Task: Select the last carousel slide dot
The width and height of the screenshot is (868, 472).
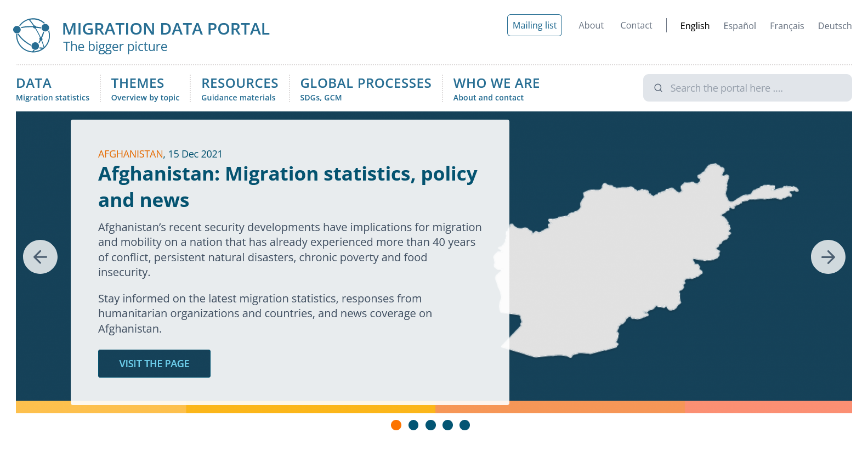Action: [x=464, y=425]
